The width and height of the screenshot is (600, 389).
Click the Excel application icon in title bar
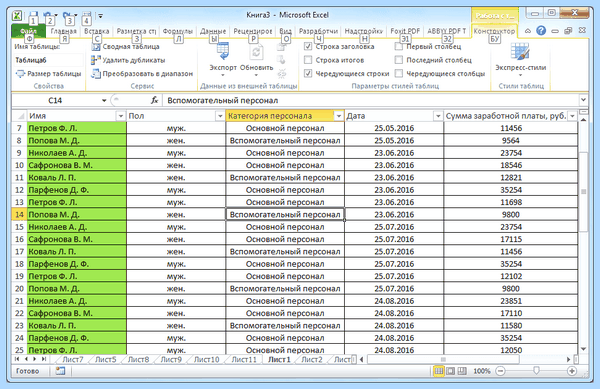17,15
